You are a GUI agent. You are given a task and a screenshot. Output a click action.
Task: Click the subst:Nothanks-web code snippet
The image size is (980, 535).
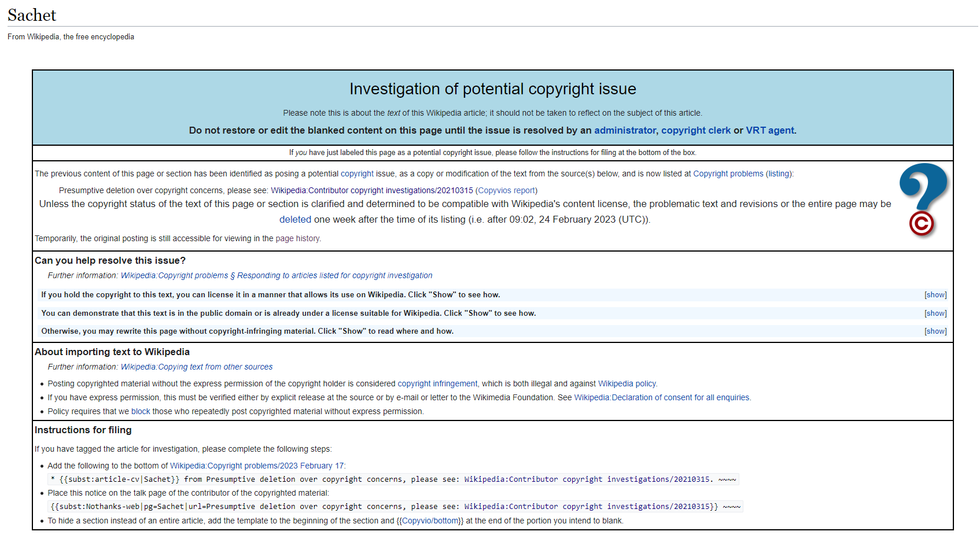396,507
